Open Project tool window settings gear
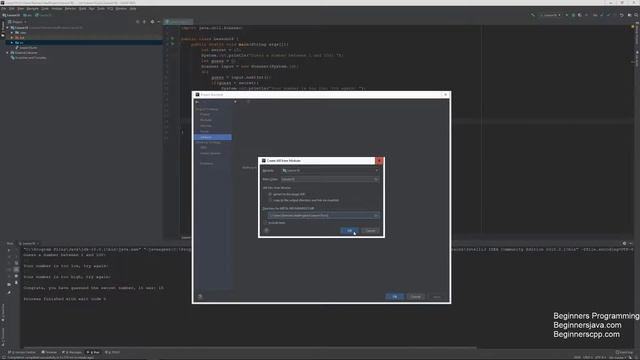Viewport: 640px width, 360px height. tap(153, 22)
